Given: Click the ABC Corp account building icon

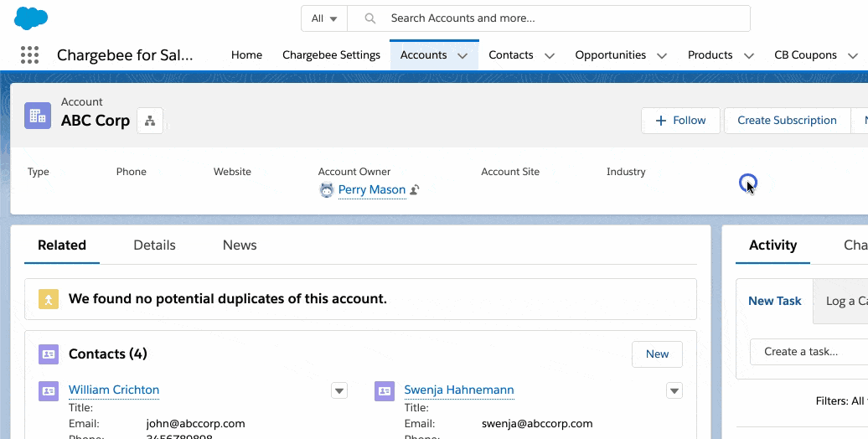Looking at the screenshot, I should [x=38, y=116].
